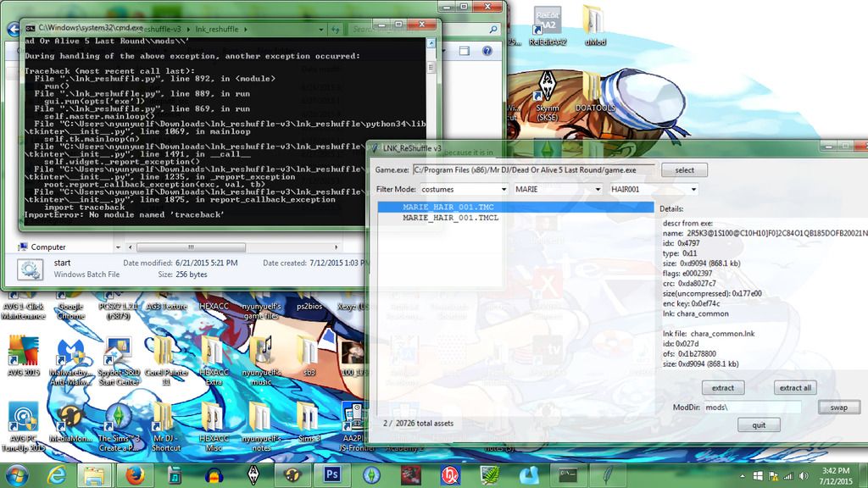Switch to the cmd window on taskbar

pyautogui.click(x=569, y=475)
